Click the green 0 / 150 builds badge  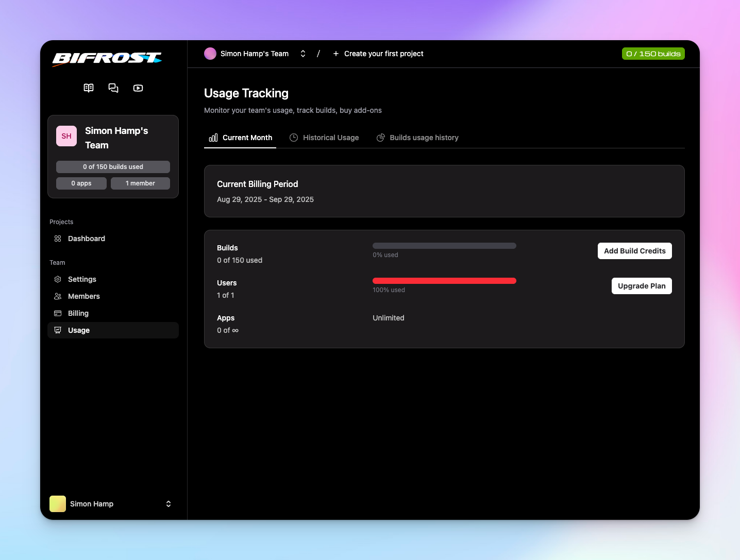[653, 54]
